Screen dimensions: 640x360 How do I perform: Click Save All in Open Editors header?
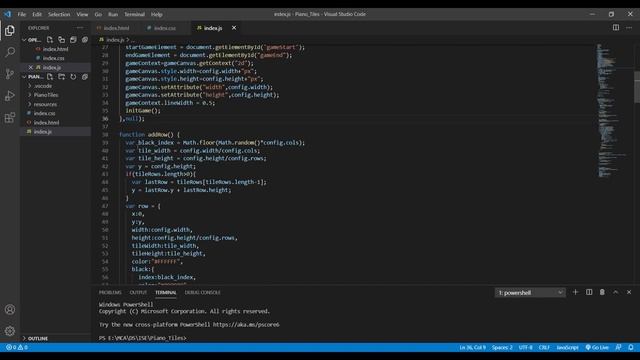tap(73, 40)
